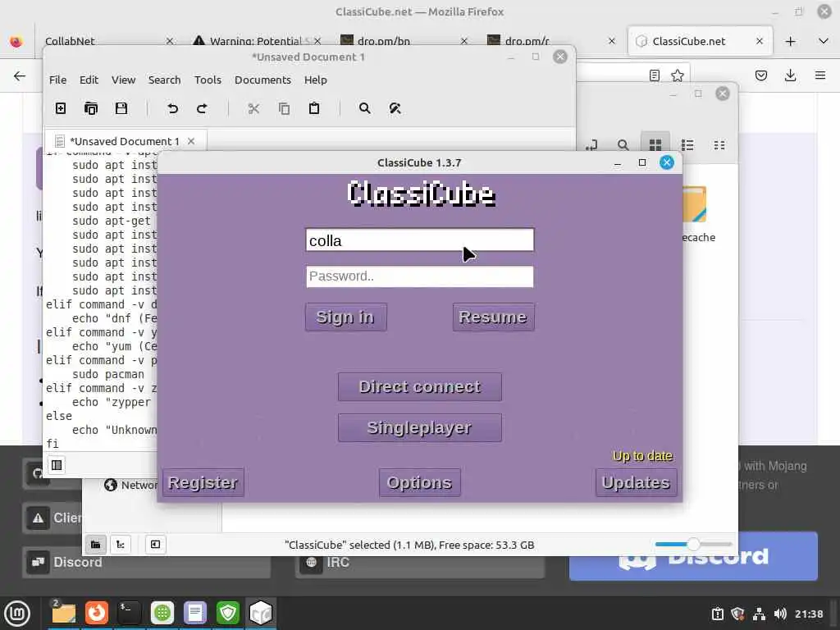This screenshot has height=630, width=840.
Task: Show tree view in file manager sidebar
Action: pyautogui.click(x=121, y=545)
